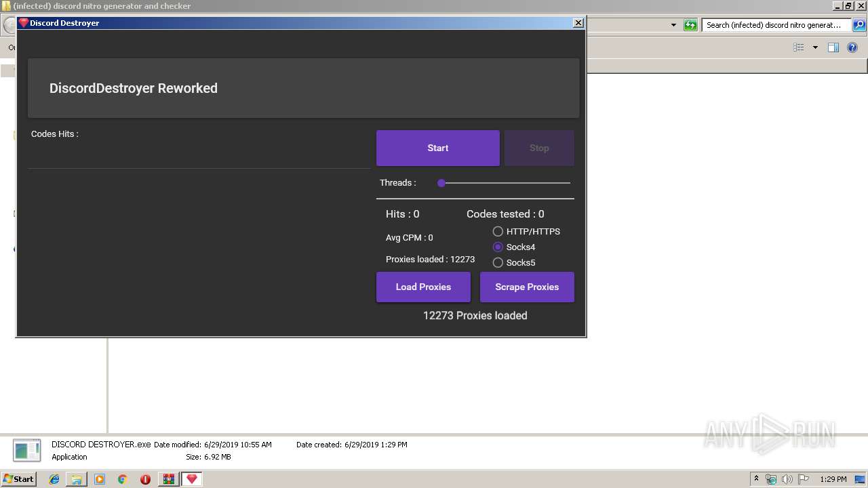Open Explorer help icon
The height and width of the screenshot is (488, 868).
pos(852,47)
